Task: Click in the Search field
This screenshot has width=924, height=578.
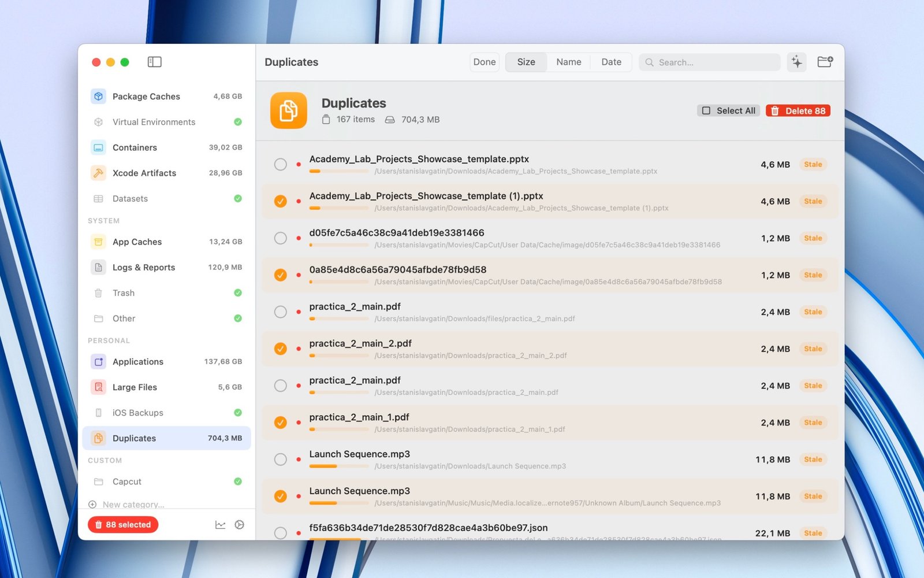Action: [710, 62]
